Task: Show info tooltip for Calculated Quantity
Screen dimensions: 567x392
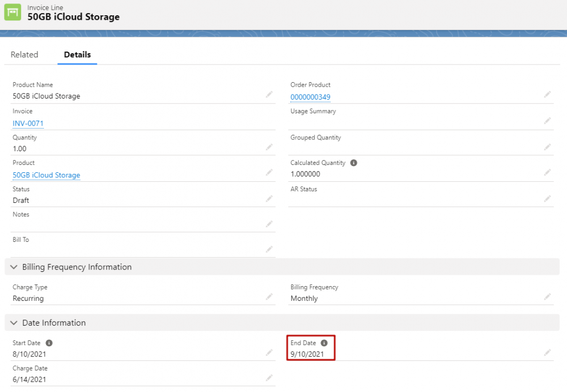Action: [x=354, y=163]
